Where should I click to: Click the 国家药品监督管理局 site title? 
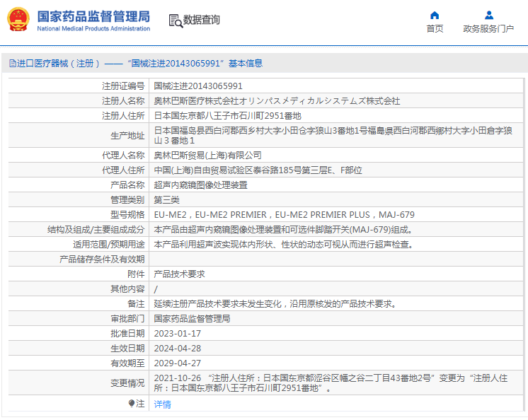pos(93,16)
